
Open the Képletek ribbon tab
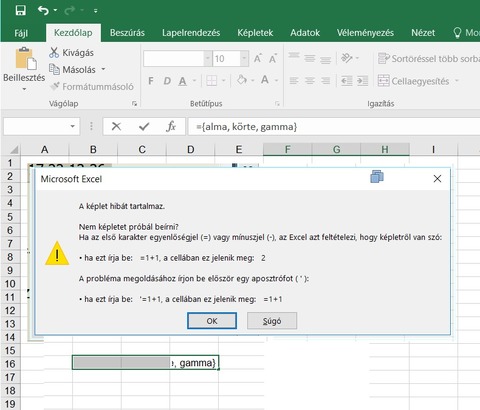click(255, 33)
